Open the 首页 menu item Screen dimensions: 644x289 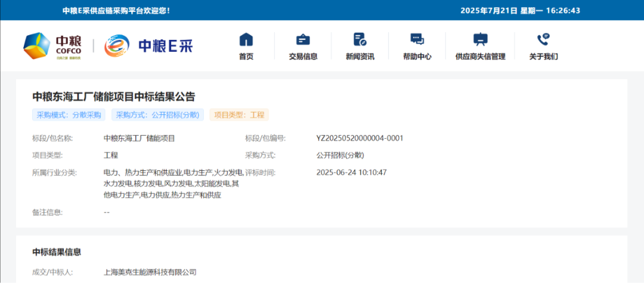246,57
